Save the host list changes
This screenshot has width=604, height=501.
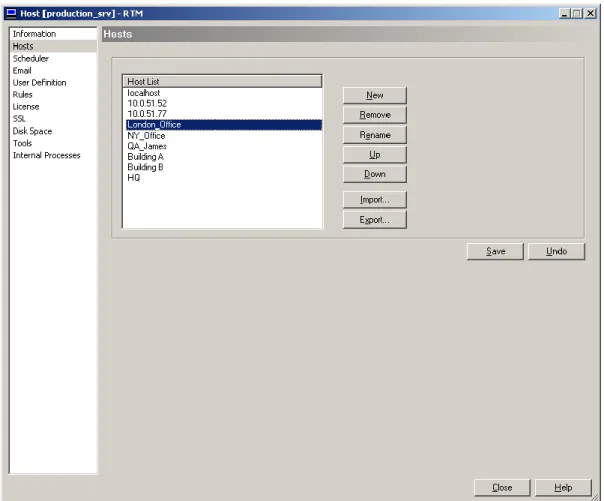click(495, 251)
